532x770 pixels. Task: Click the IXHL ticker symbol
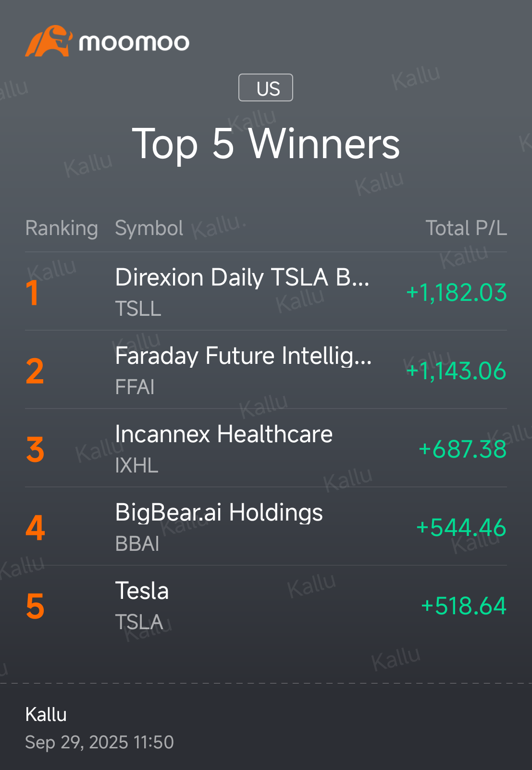(137, 465)
